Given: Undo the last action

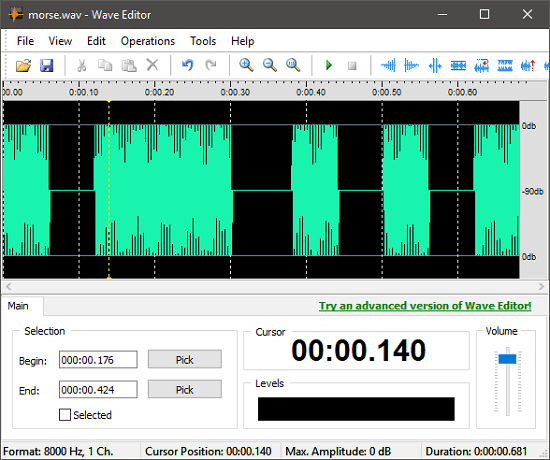Looking at the screenshot, I should pyautogui.click(x=188, y=65).
